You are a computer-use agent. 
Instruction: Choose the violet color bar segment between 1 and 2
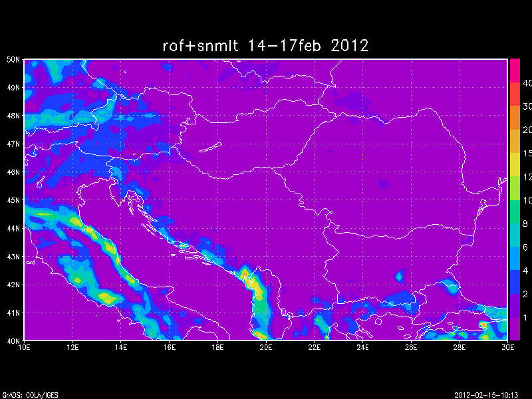coord(515,305)
